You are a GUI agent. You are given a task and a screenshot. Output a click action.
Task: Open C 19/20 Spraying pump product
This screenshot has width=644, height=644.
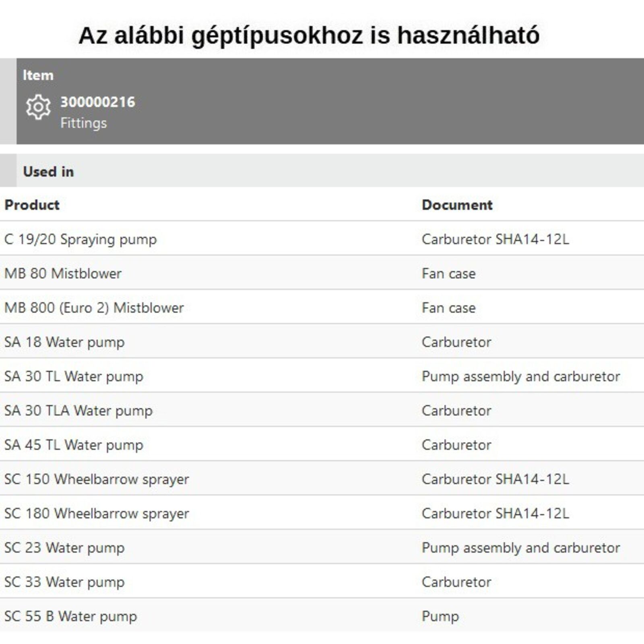(80, 239)
